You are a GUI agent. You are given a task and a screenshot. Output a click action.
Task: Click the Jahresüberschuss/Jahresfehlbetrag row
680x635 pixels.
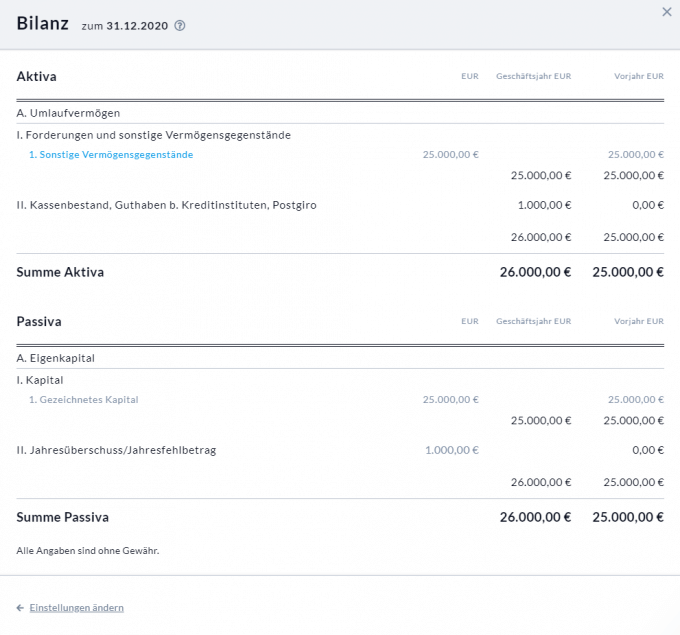tap(116, 450)
